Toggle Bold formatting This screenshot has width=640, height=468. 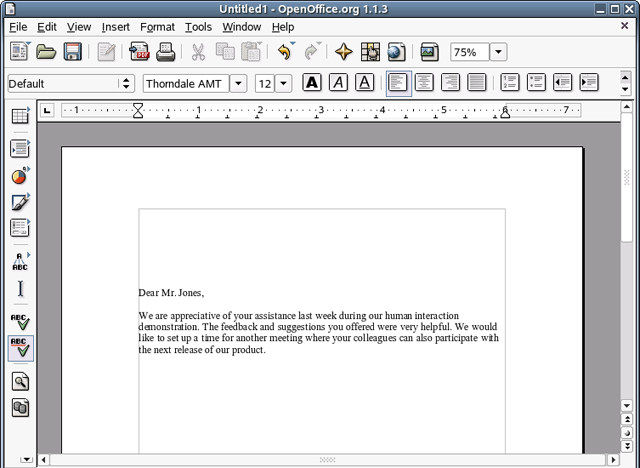point(312,83)
